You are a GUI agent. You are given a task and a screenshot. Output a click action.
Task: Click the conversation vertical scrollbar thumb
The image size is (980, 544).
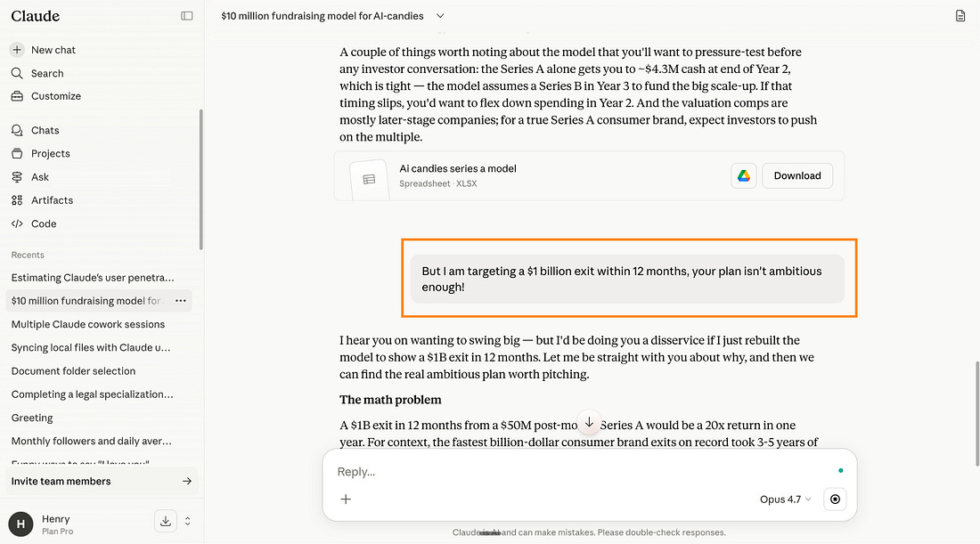click(x=976, y=413)
